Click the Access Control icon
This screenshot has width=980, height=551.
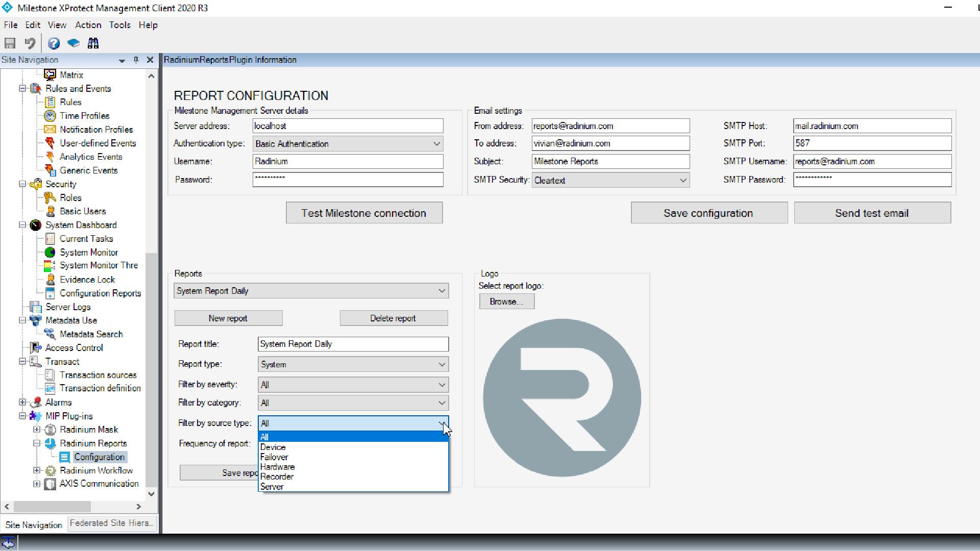[36, 348]
